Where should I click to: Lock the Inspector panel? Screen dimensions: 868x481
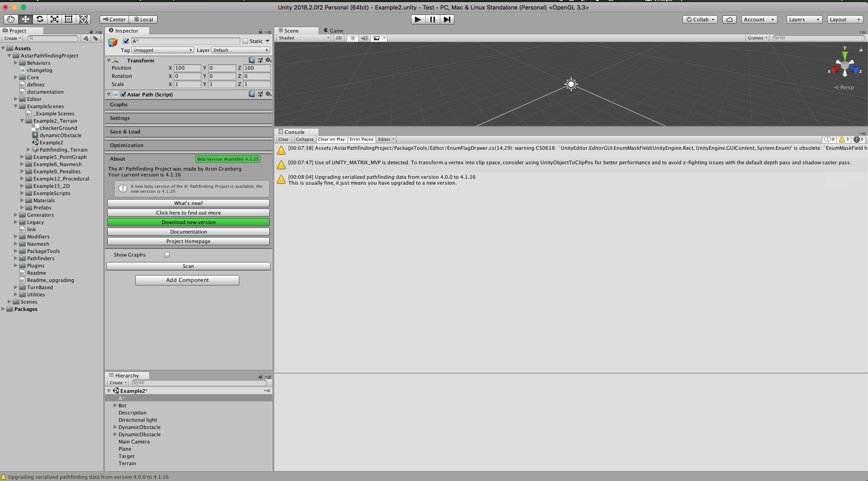coord(260,32)
